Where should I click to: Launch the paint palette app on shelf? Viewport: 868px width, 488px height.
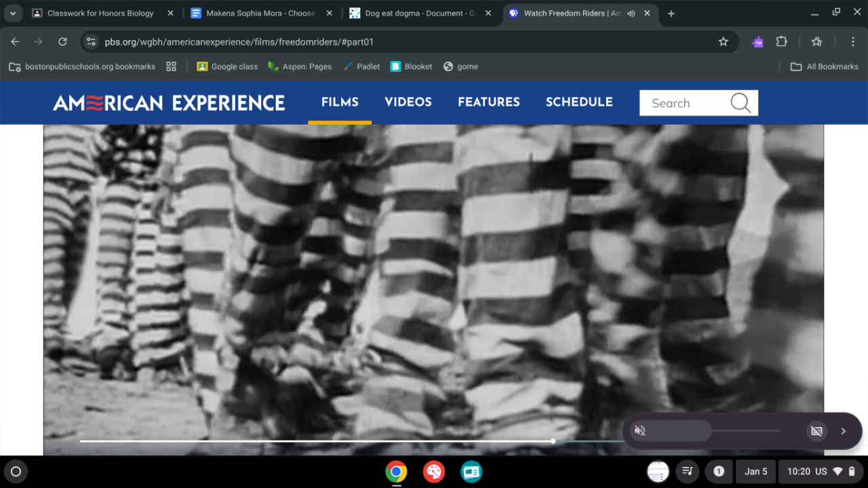[434, 472]
